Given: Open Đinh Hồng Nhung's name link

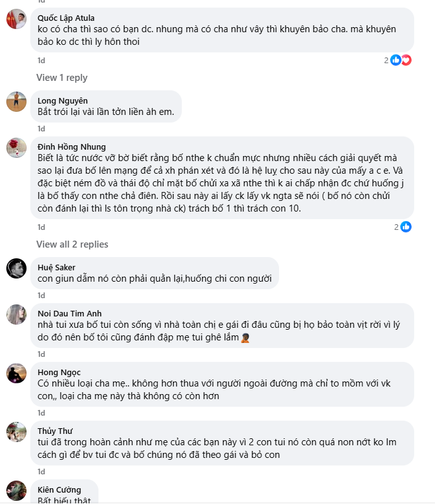Looking at the screenshot, I should tap(71, 147).
